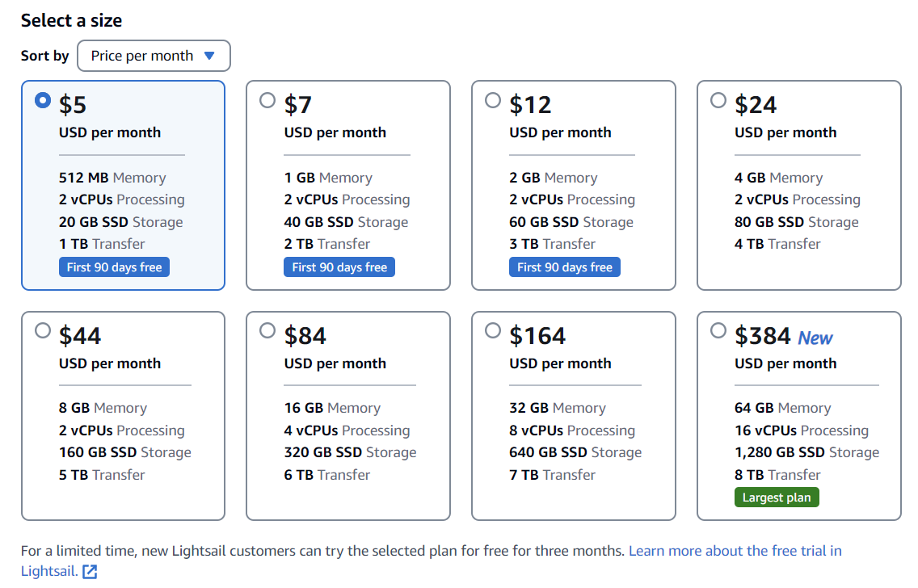Image resolution: width=918 pixels, height=588 pixels.
Task: Click the Sort by dropdown arrow
Action: click(x=209, y=56)
